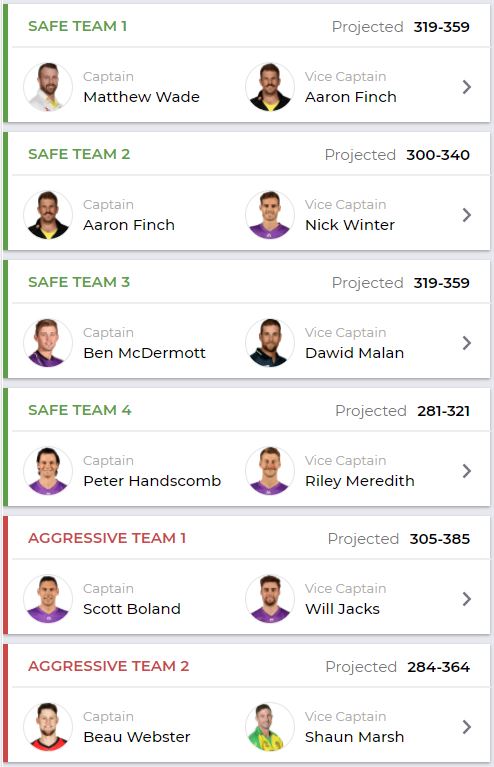This screenshot has width=494, height=767.
Task: Open AGGRESSIVE TEAM 2 heading
Action: point(109,666)
